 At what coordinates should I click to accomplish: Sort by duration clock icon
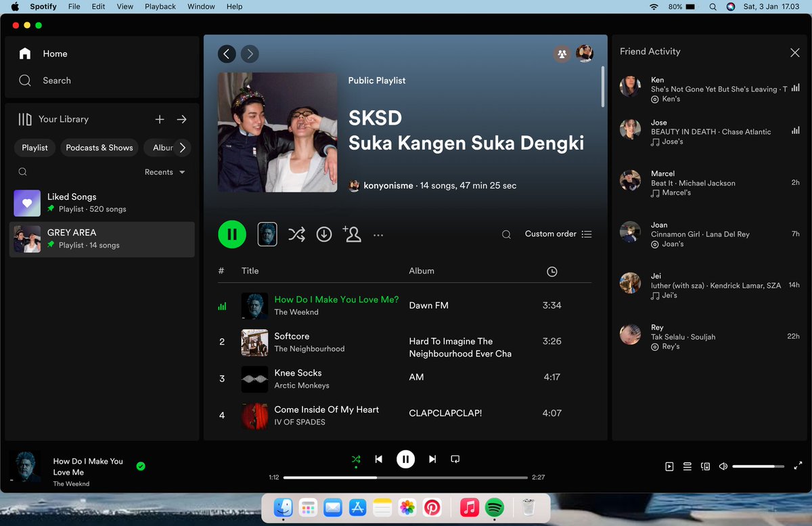(x=552, y=271)
